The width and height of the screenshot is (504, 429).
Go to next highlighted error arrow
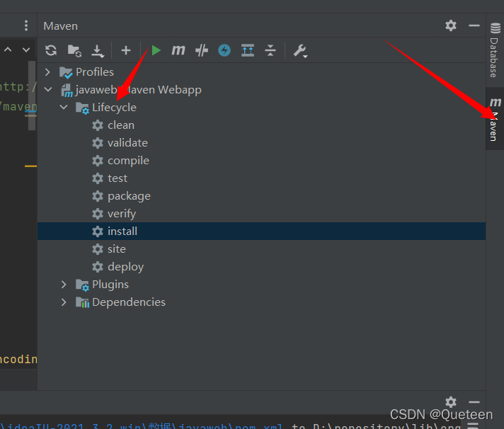26,50
